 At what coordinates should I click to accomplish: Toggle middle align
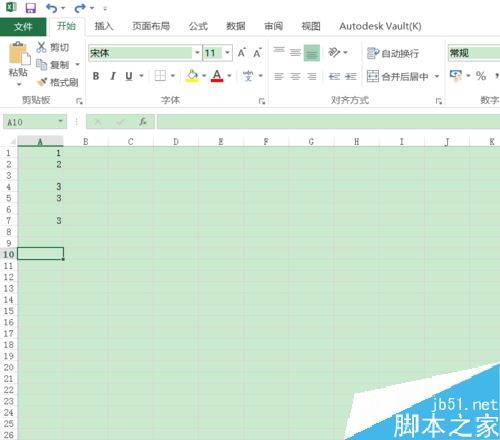click(x=295, y=52)
